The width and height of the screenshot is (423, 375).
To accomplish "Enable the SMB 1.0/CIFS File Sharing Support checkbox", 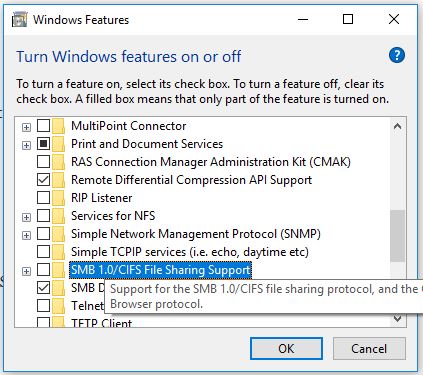I will 43,270.
